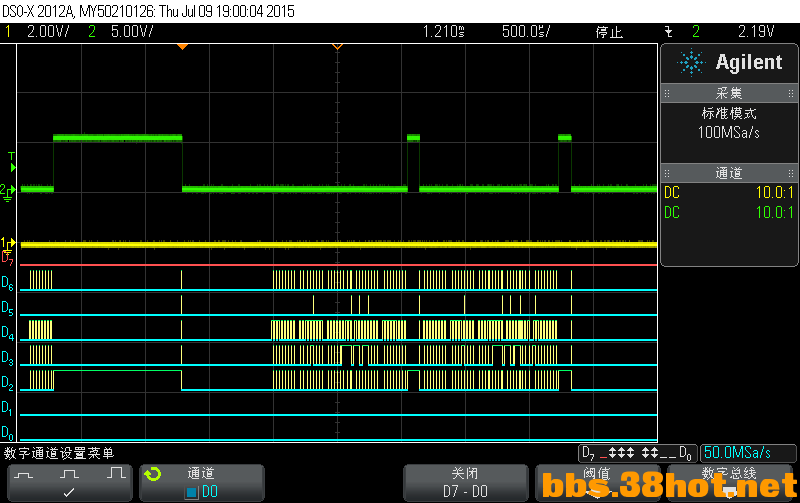800x503 pixels.
Task: Select the D1 digital channel label
Action: coord(7,408)
